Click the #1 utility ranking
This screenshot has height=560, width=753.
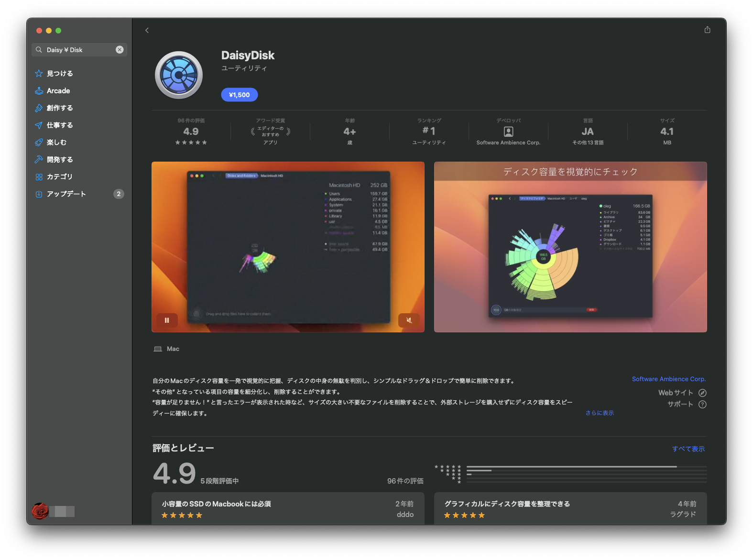[x=429, y=132]
